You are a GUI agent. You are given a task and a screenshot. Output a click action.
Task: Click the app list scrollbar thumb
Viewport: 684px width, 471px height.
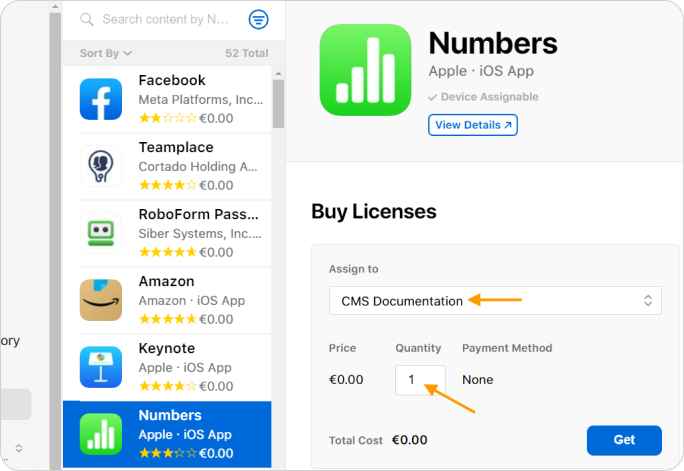pos(278,104)
